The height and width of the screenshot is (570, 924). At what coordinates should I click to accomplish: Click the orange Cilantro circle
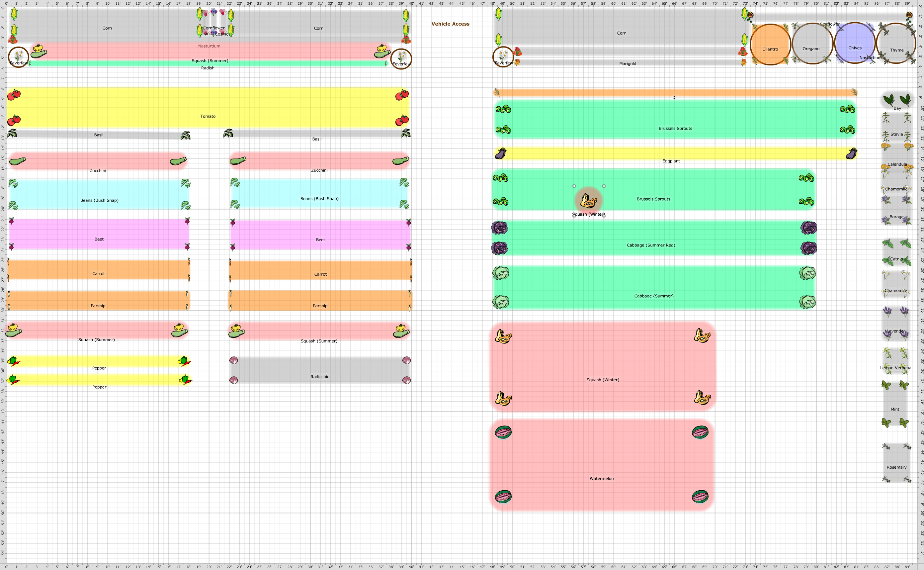pos(770,45)
